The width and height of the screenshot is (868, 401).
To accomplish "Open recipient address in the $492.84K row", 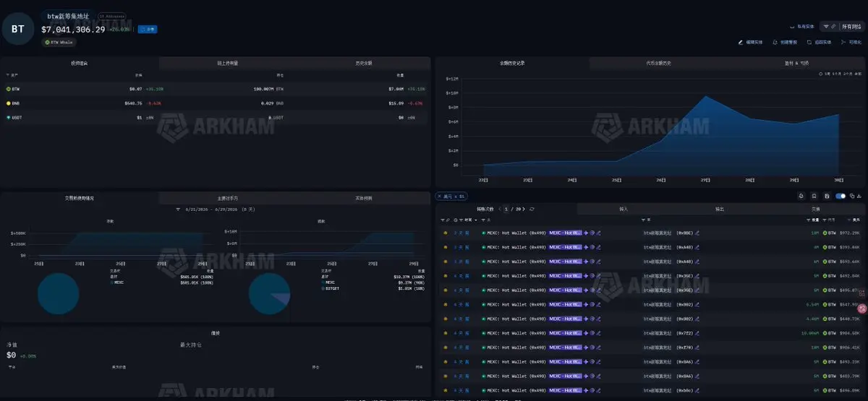I will point(668,275).
